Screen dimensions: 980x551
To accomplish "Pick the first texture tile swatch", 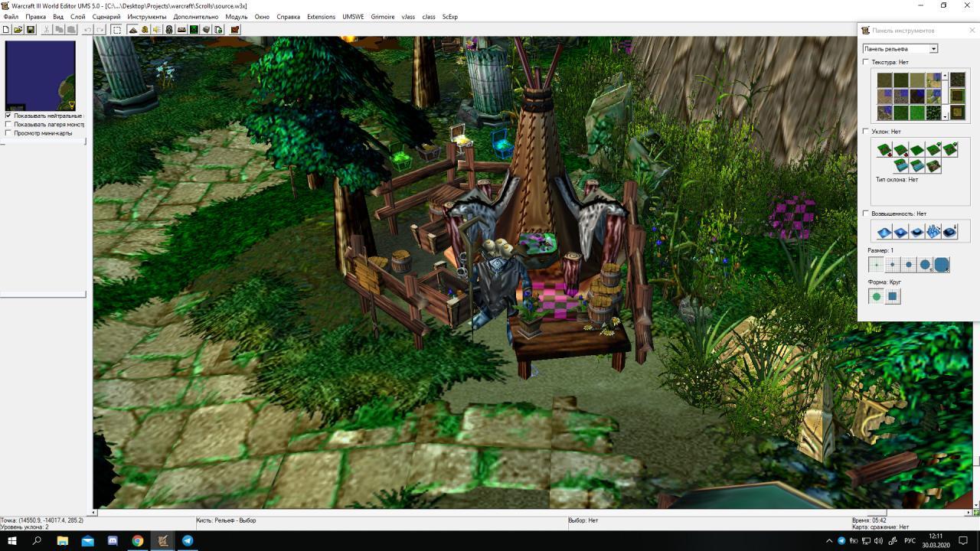I will click(884, 80).
